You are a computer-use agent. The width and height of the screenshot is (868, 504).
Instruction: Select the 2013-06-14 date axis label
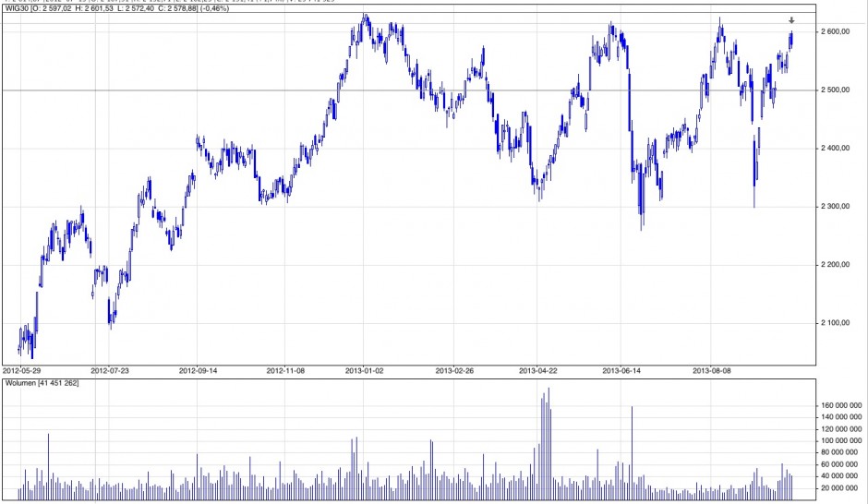tap(621, 370)
